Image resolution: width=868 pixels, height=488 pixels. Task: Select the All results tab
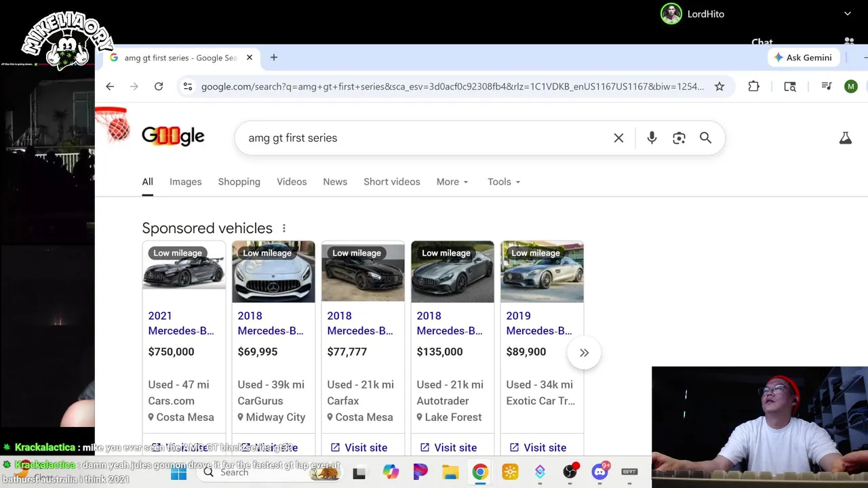(x=147, y=182)
